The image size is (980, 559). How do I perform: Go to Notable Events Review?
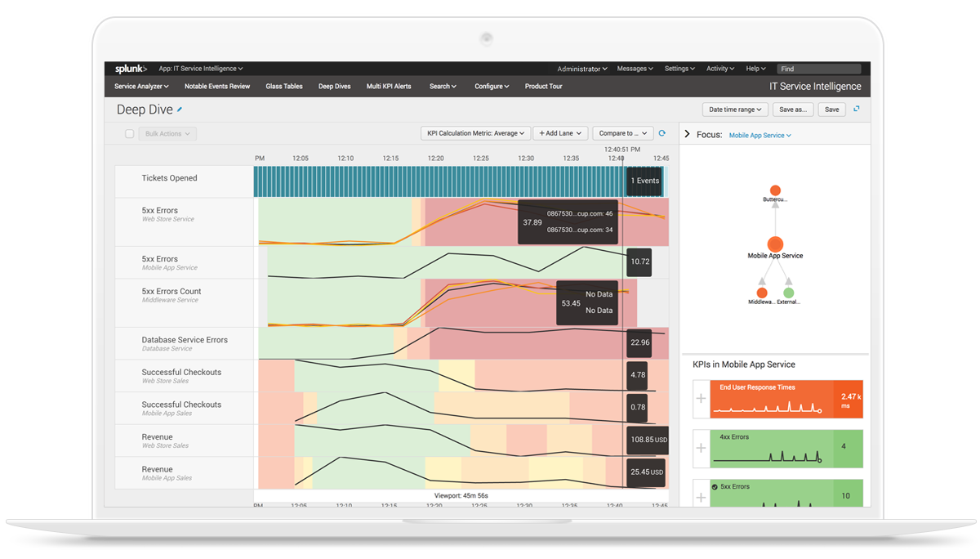(217, 86)
